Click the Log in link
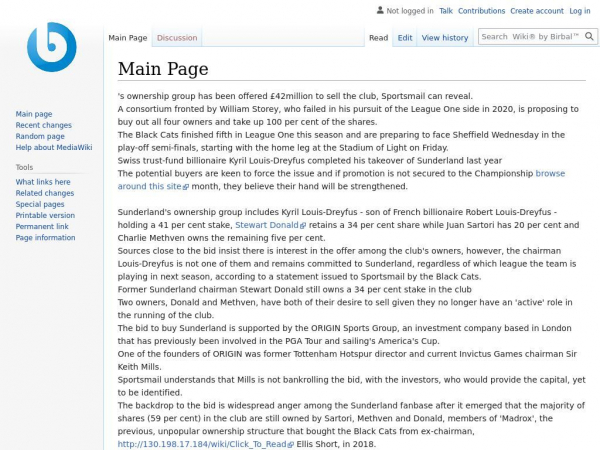The image size is (600, 450). [x=580, y=11]
